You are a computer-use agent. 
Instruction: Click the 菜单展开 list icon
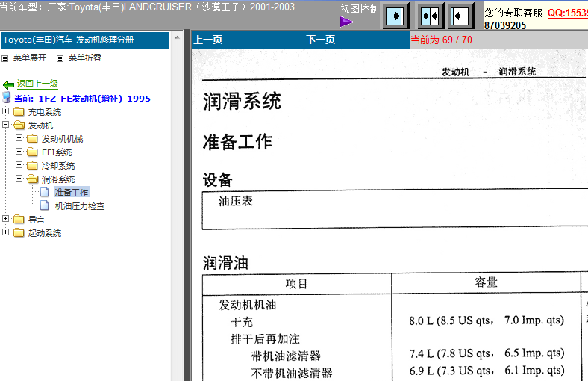point(5,58)
